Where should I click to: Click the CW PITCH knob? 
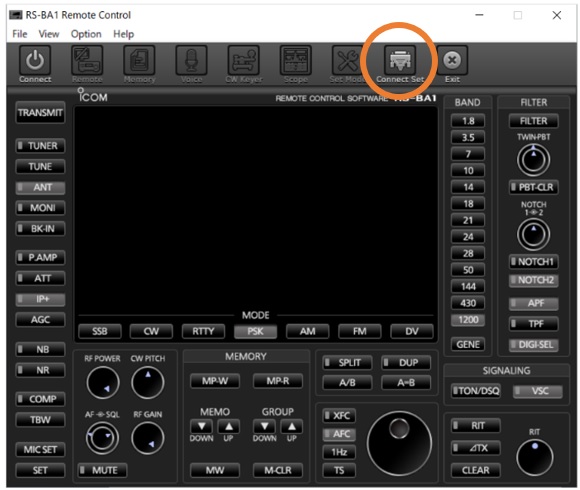(x=148, y=383)
